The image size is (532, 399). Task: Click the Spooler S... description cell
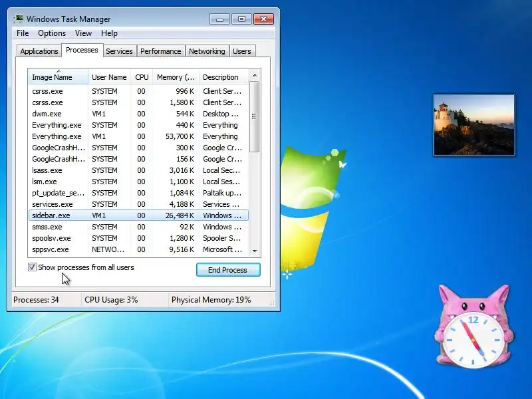(x=222, y=238)
